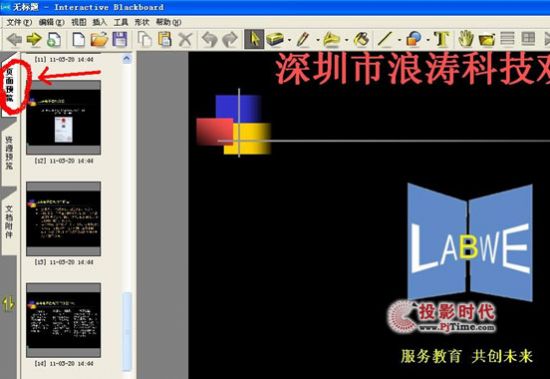
Task: Select page thumbnail above label [12]
Action: pyautogui.click(x=63, y=117)
